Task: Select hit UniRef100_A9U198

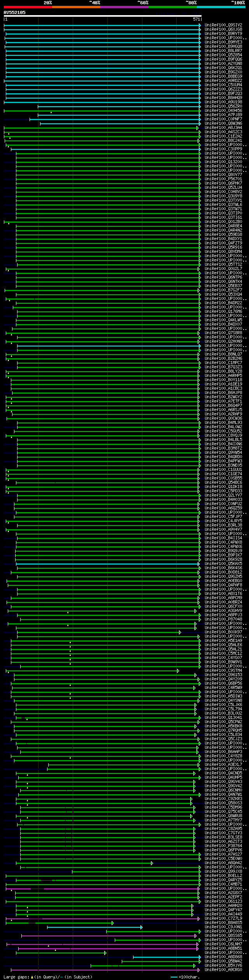Action: click(x=223, y=102)
